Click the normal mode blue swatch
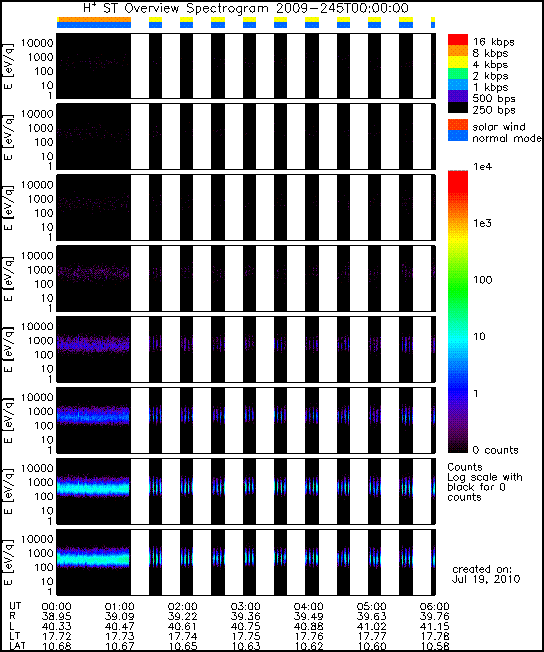 coord(457,136)
